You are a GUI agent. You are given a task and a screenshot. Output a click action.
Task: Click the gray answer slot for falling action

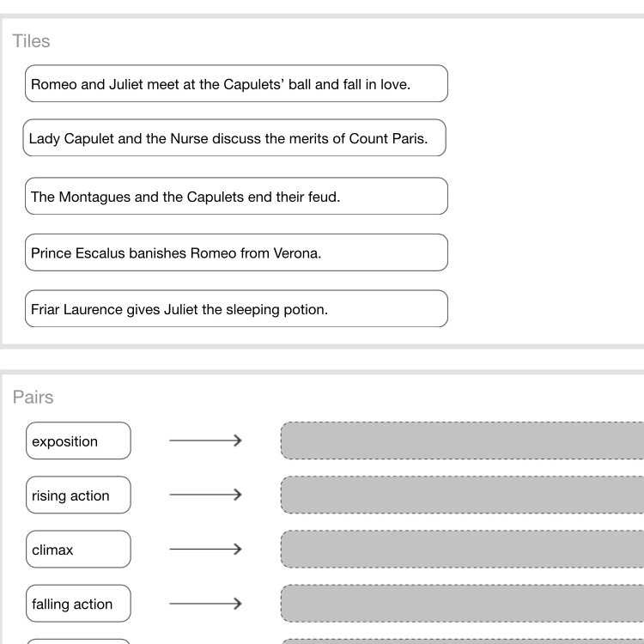[x=462, y=604]
